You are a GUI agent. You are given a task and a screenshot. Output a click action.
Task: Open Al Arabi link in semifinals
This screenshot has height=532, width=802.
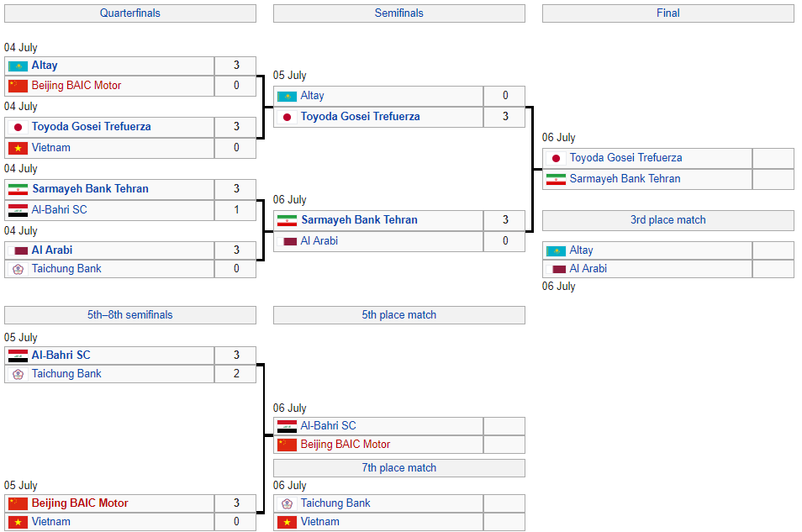pyautogui.click(x=319, y=241)
